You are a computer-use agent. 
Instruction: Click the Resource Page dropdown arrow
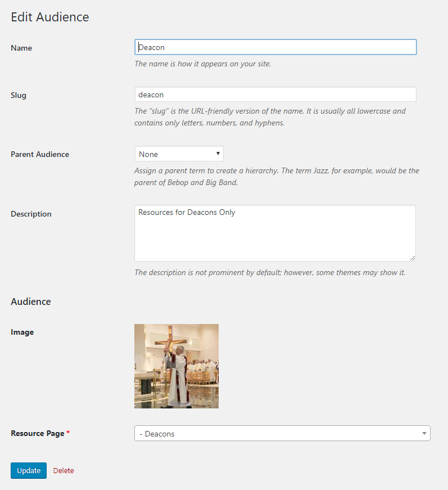tap(424, 433)
